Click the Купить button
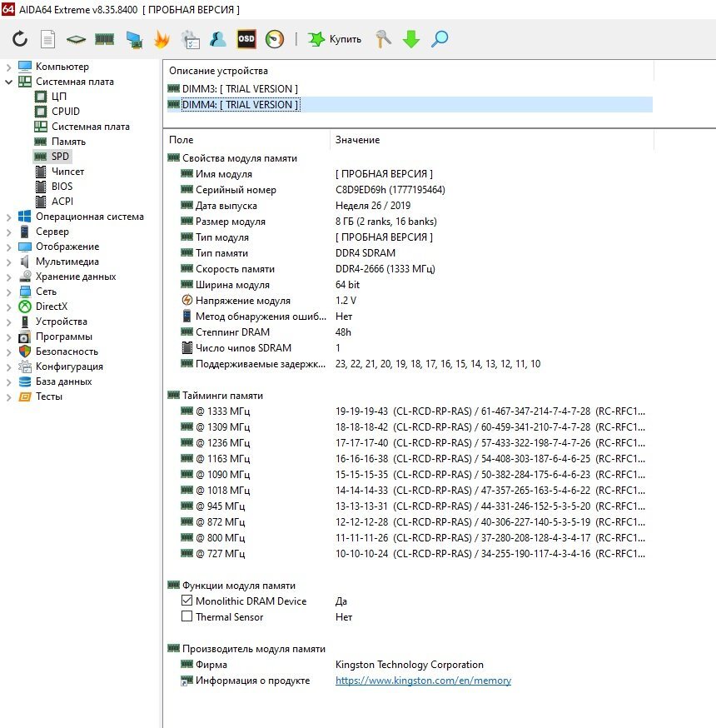The height and width of the screenshot is (728, 716). pos(335,39)
